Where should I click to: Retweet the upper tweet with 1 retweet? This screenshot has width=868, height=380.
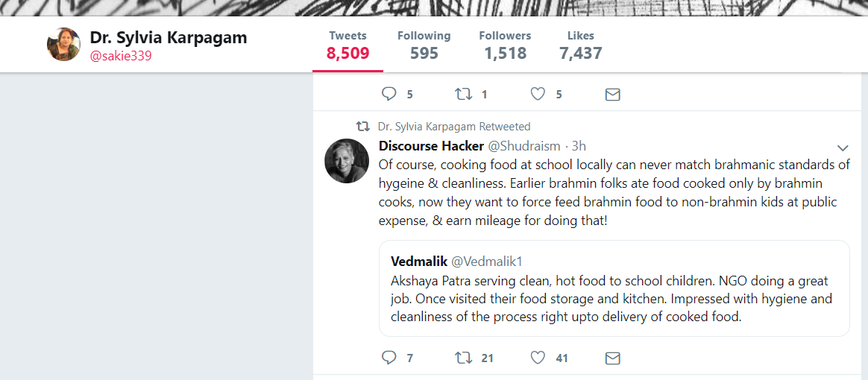point(464,94)
